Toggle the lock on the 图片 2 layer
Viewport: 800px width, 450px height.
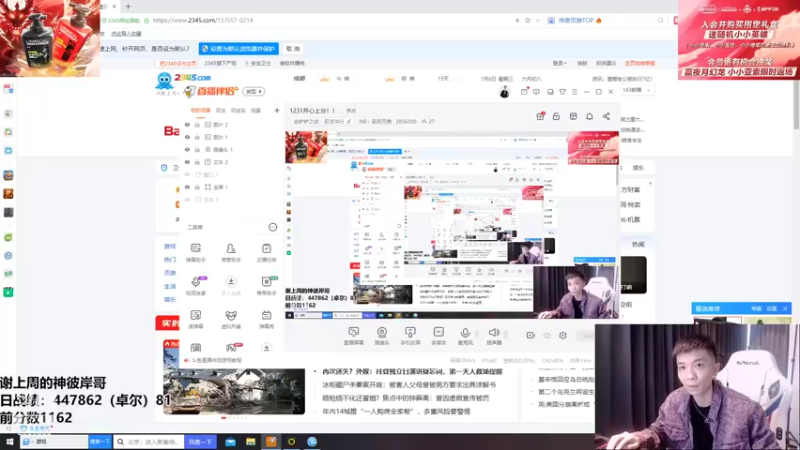pyautogui.click(x=197, y=124)
